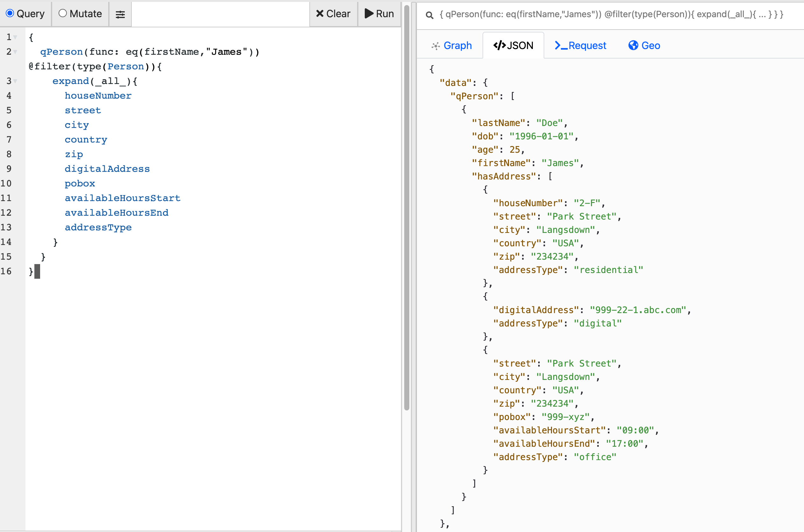Click the street predicate on line 5
This screenshot has height=532, width=804.
pyautogui.click(x=83, y=110)
